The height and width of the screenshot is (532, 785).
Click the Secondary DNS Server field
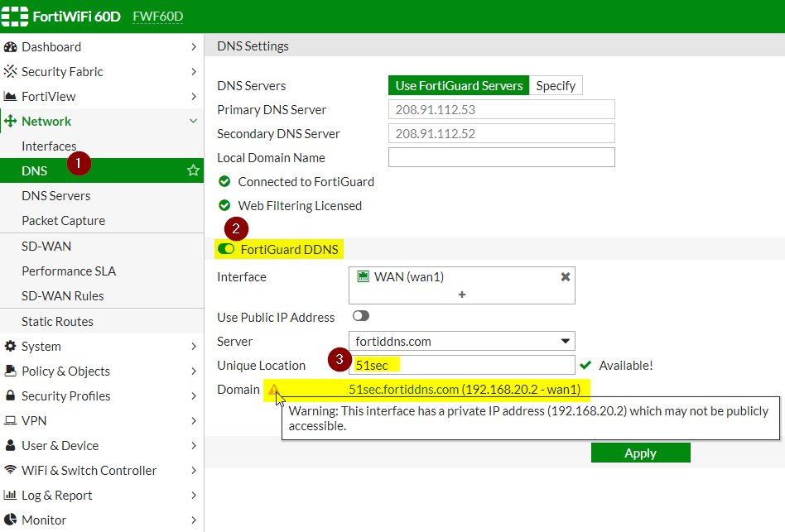pyautogui.click(x=501, y=133)
